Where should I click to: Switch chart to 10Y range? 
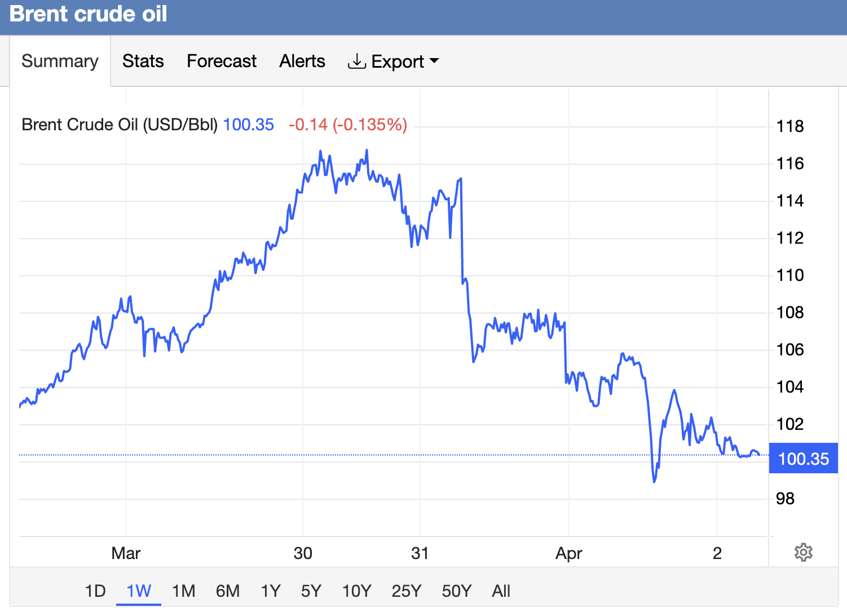[356, 591]
